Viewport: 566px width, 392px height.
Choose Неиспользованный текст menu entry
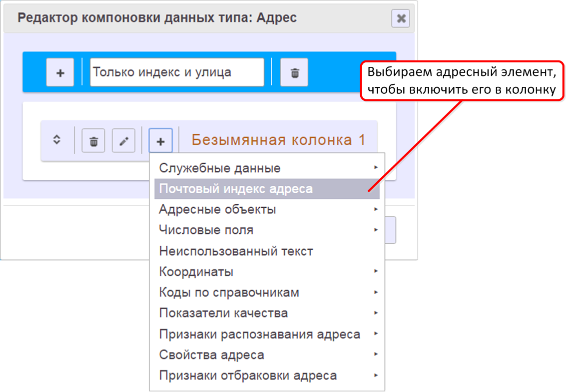[x=236, y=251]
